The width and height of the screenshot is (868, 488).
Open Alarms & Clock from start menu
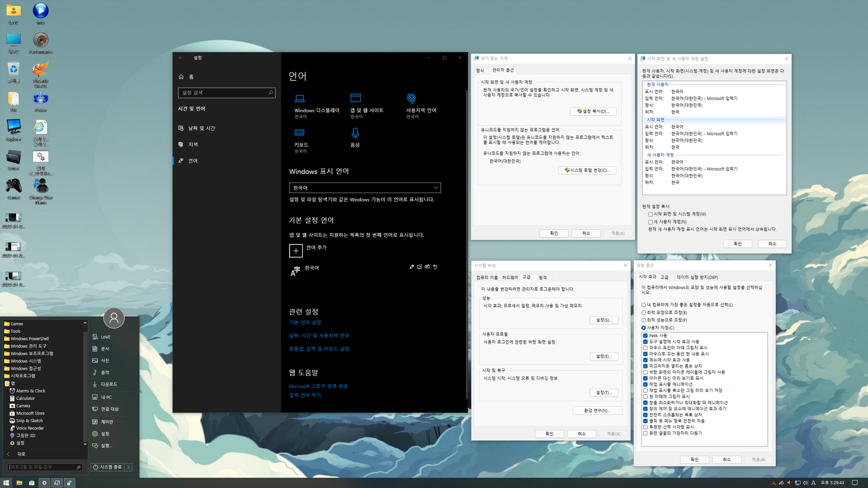pyautogui.click(x=30, y=391)
